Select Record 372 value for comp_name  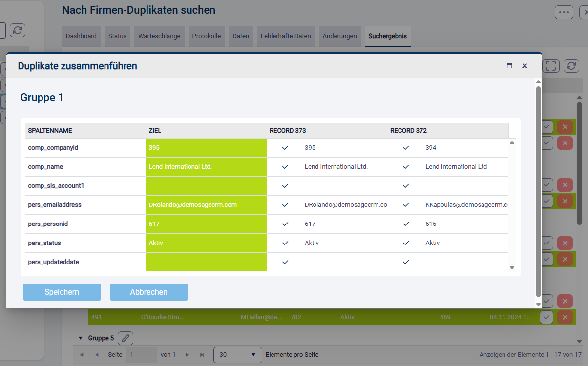(x=405, y=166)
